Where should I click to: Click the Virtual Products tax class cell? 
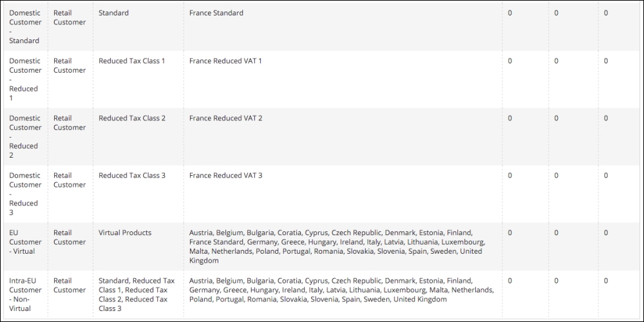click(x=125, y=232)
